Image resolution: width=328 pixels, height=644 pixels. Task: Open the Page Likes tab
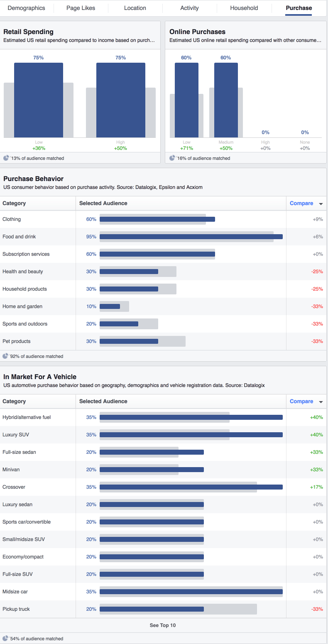pos(81,8)
